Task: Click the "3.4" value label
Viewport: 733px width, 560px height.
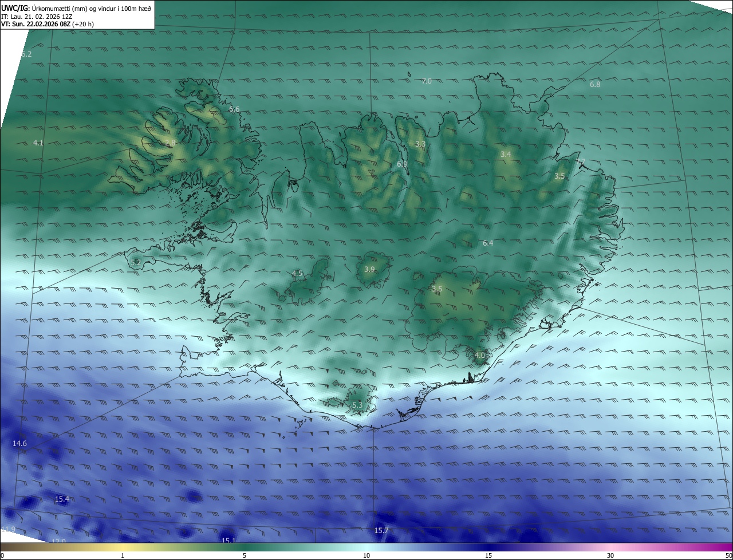Action: click(506, 155)
